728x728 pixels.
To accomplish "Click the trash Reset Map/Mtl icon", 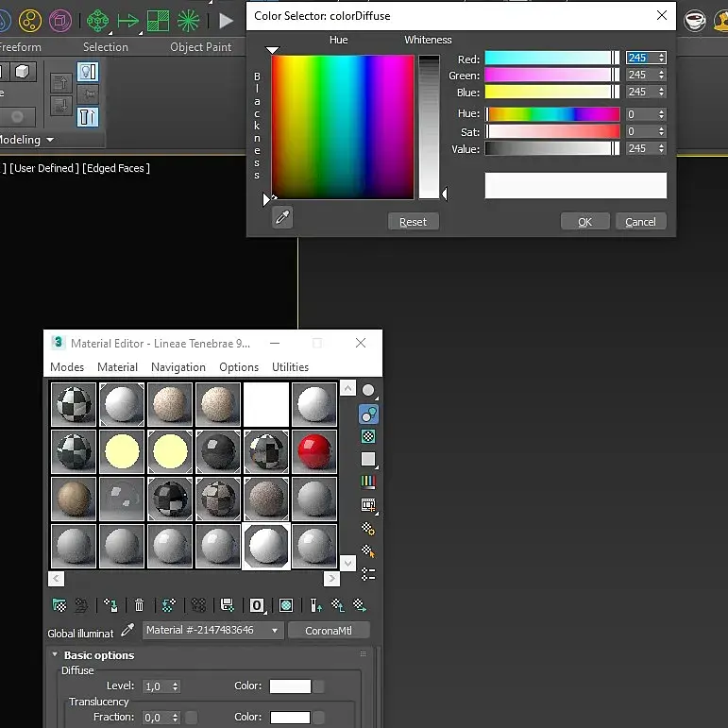I will point(139,605).
